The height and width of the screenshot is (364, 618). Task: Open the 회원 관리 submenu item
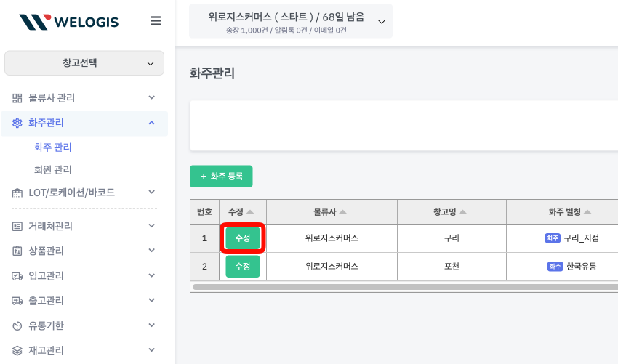point(53,170)
